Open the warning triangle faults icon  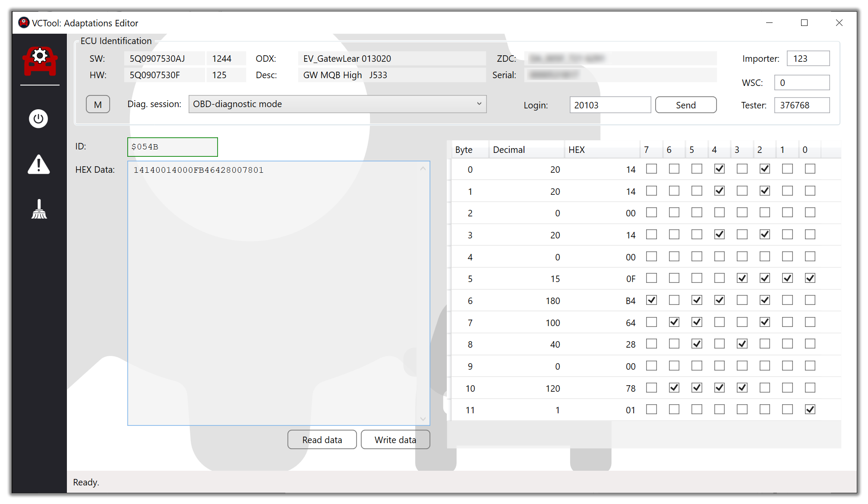(x=39, y=165)
